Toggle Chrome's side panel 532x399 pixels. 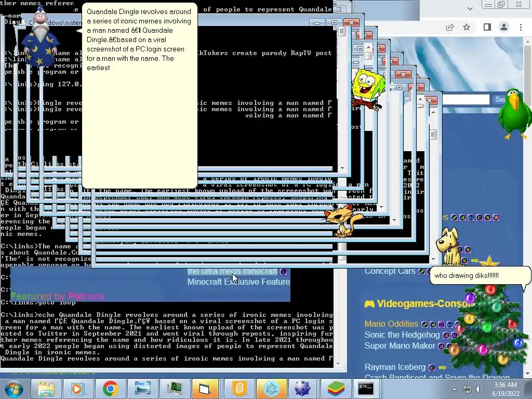[x=487, y=27]
